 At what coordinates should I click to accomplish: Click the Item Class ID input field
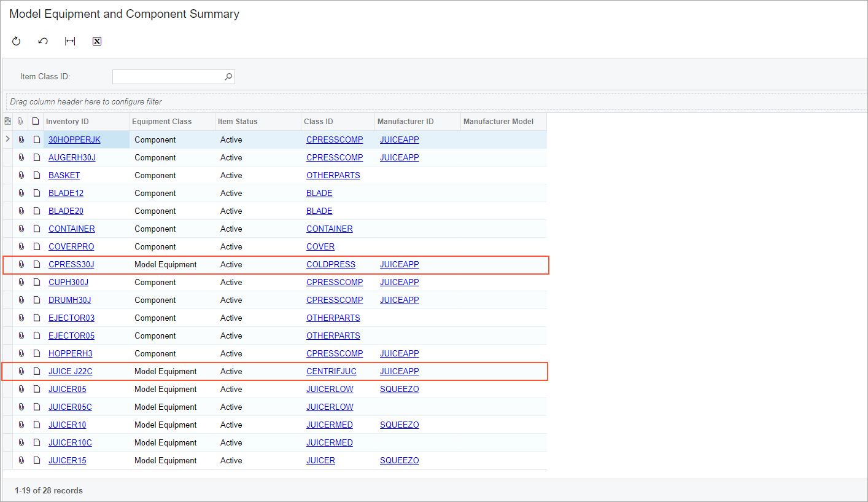coord(167,77)
